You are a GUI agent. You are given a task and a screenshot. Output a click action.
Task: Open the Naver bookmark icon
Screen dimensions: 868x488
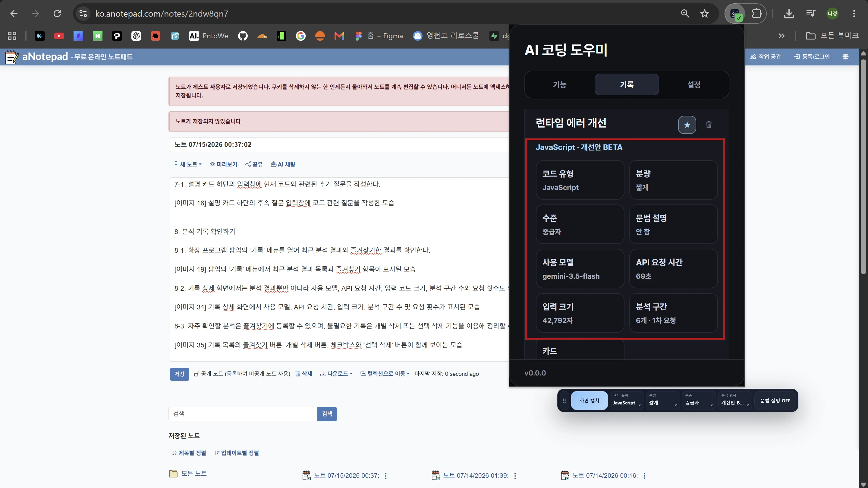[x=98, y=36]
